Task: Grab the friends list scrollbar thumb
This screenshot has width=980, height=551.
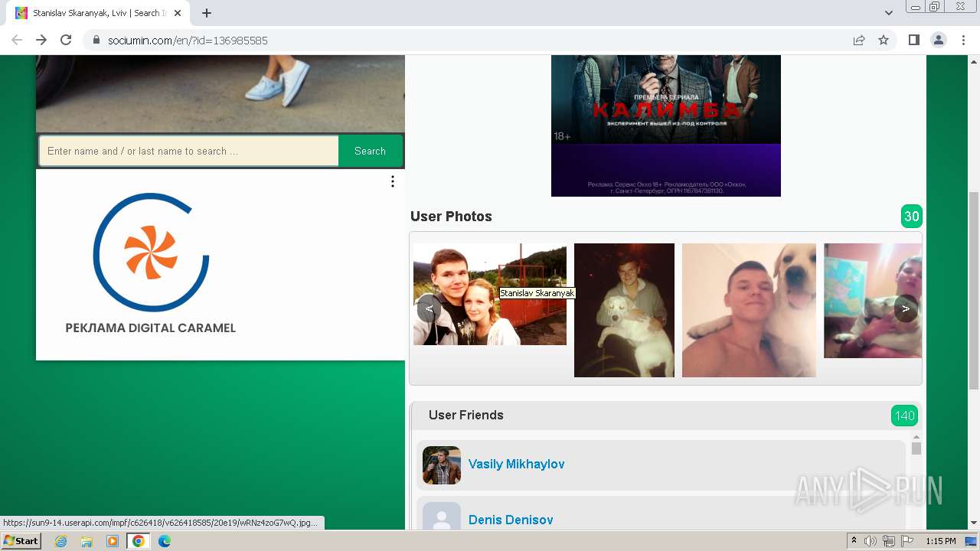Action: [x=916, y=448]
